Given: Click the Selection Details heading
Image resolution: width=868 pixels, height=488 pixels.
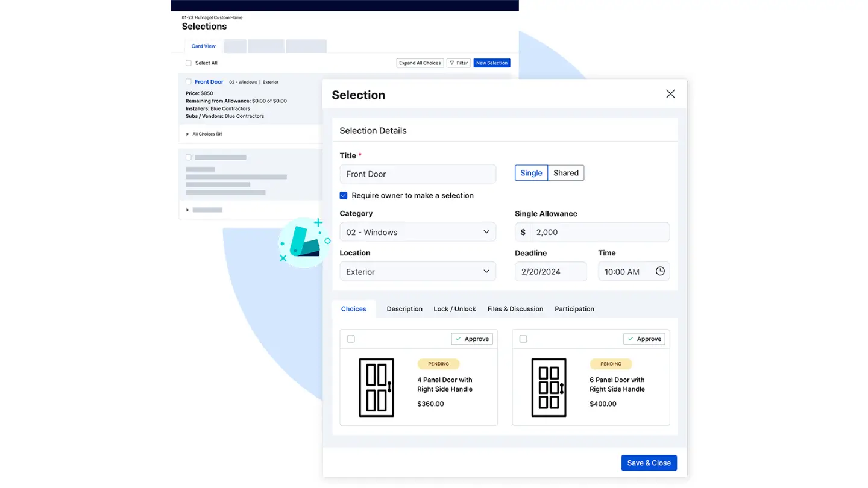Looking at the screenshot, I should pos(373,130).
